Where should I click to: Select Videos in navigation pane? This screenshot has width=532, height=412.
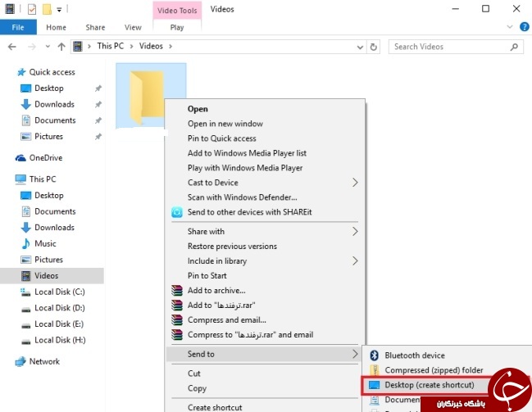(52, 276)
